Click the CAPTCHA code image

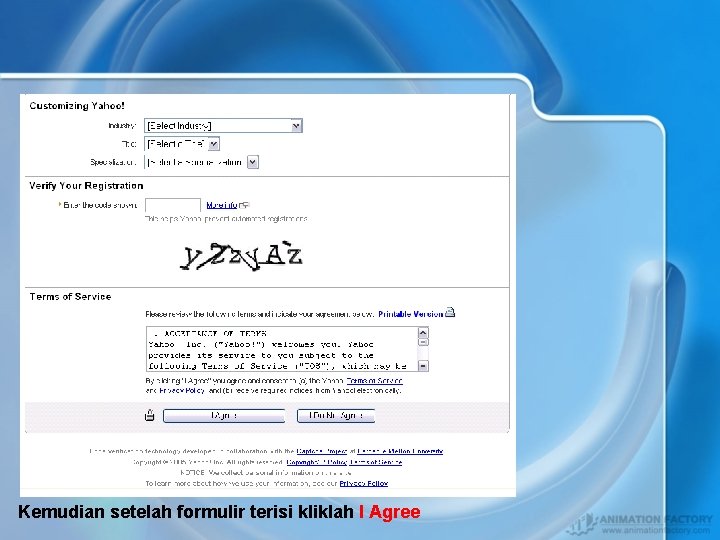pos(242,255)
